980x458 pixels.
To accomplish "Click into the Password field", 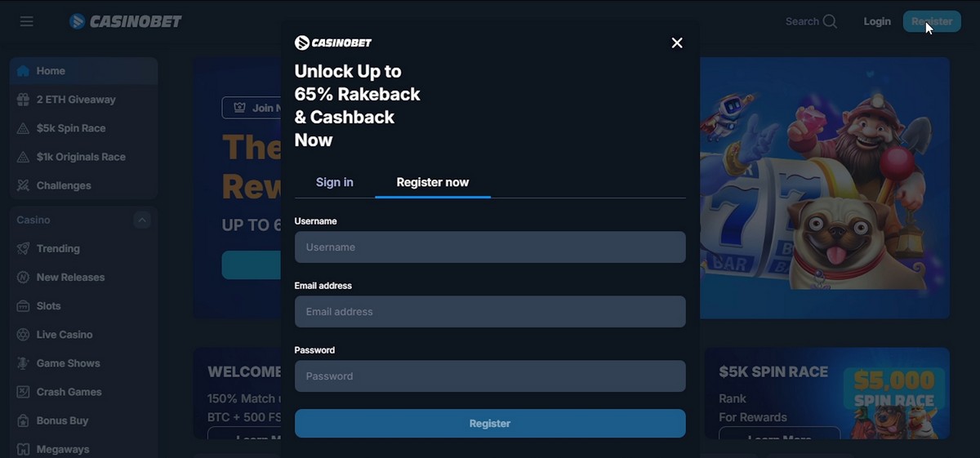I will [x=490, y=376].
